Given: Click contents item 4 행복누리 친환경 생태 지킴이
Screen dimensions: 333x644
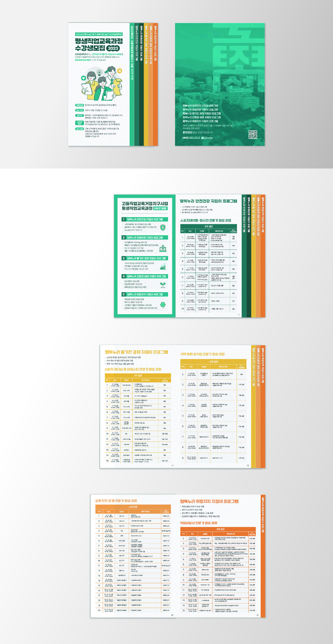Looking at the screenshot, I should (145, 276).
